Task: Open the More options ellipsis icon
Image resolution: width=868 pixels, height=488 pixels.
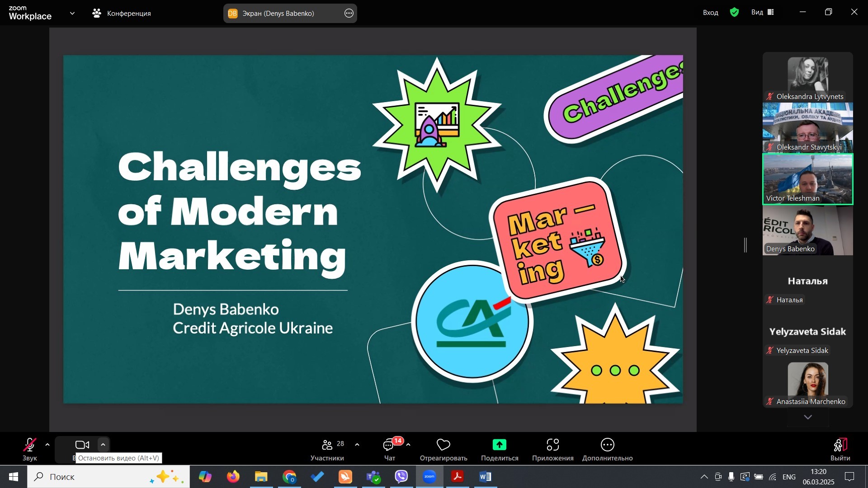Action: point(607,446)
